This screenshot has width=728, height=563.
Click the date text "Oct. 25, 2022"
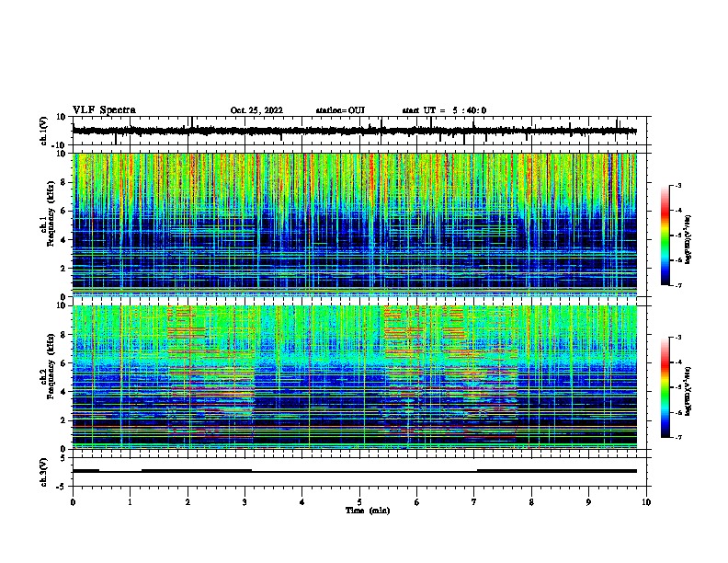pyautogui.click(x=256, y=110)
